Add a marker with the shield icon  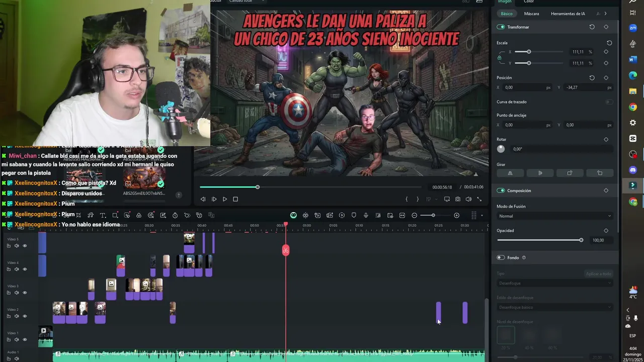[x=354, y=215]
